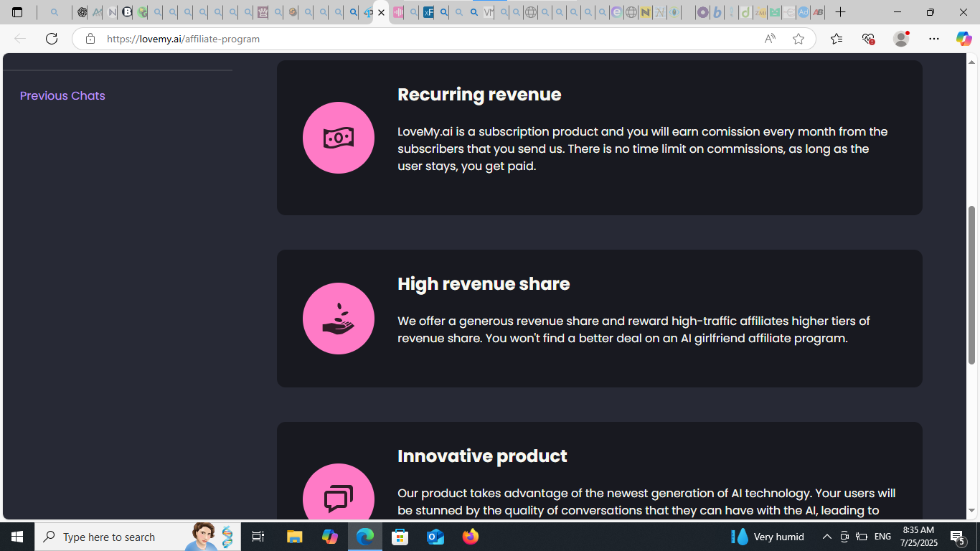Add this page to favorites star

[x=798, y=39]
